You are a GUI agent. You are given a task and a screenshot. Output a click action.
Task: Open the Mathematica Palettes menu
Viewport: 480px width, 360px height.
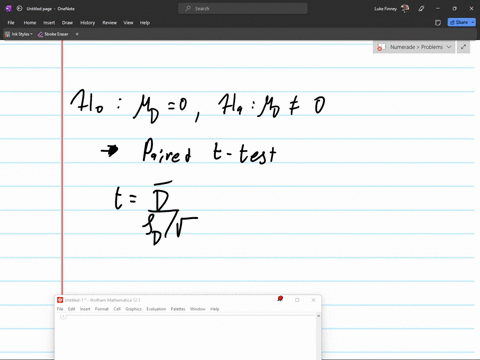tap(178, 309)
